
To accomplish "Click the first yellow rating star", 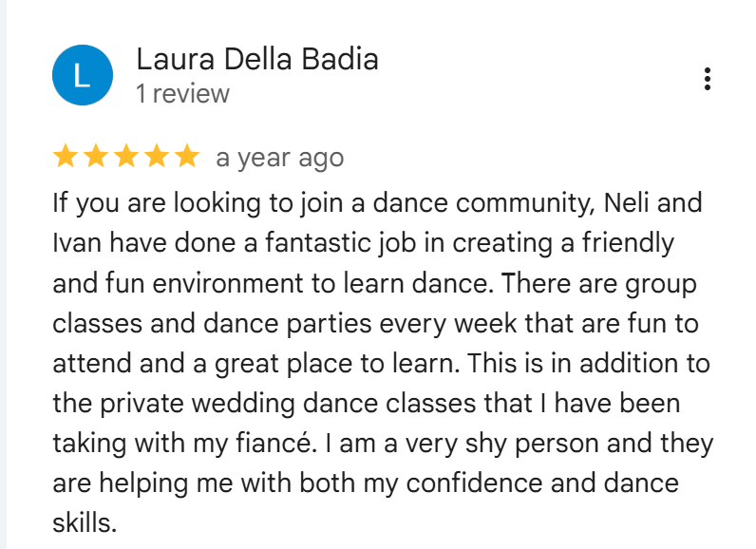I will [65, 157].
